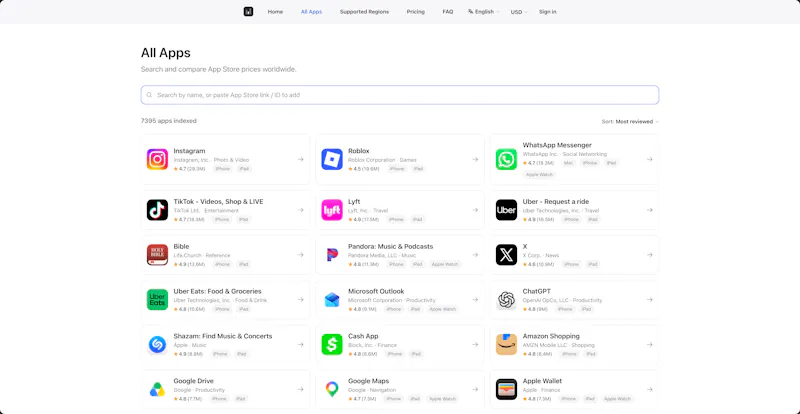
Task: Open the Uber - Request a ride title
Action: point(556,202)
